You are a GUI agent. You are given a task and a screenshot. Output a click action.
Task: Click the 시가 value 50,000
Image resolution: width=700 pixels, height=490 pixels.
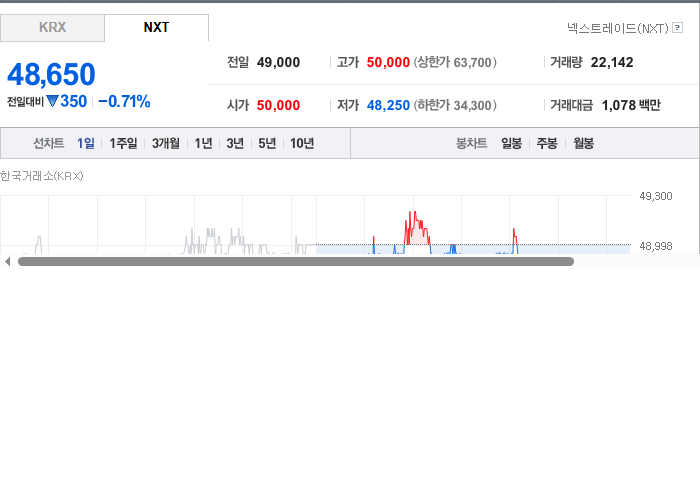coord(278,105)
